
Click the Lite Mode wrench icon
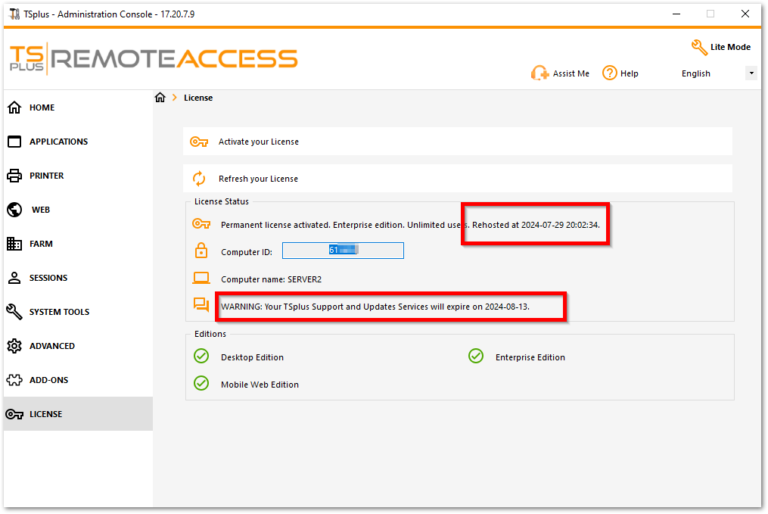[x=699, y=47]
